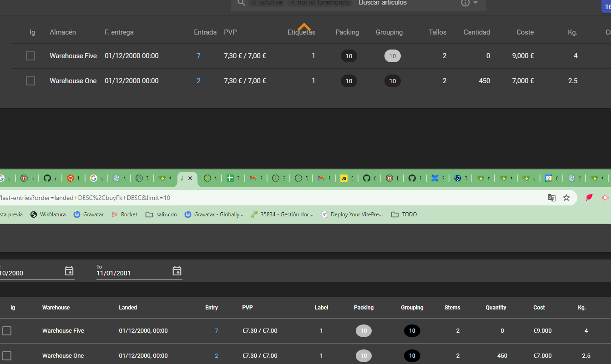
Task: Click the red feather extension icon
Action: (x=589, y=198)
